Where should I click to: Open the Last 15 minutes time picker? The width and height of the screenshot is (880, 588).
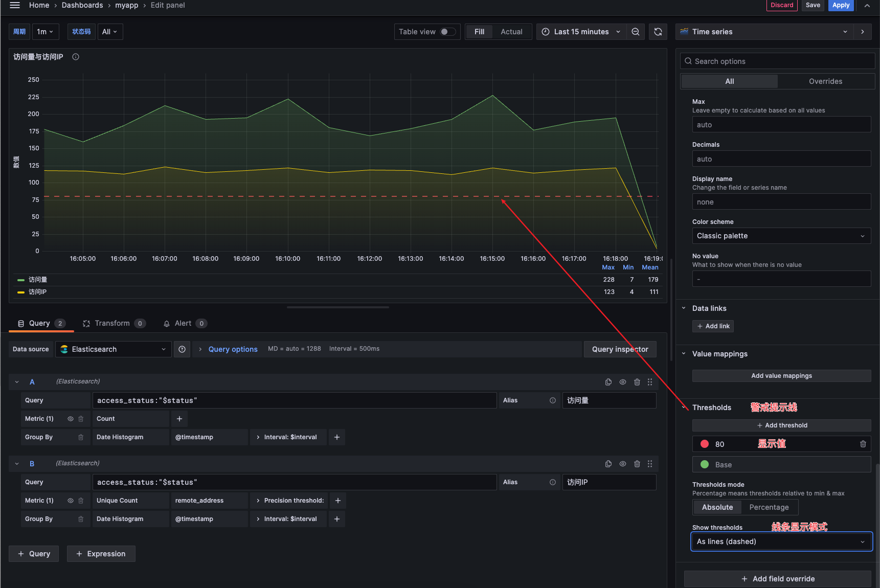click(x=581, y=32)
